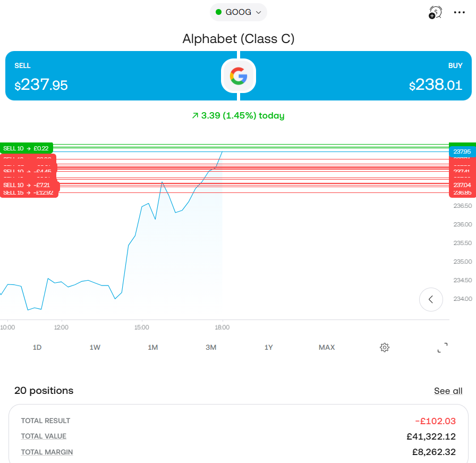Click the TOTAL VALUE underlined label
Screen dimensions: 476x463
coord(44,436)
